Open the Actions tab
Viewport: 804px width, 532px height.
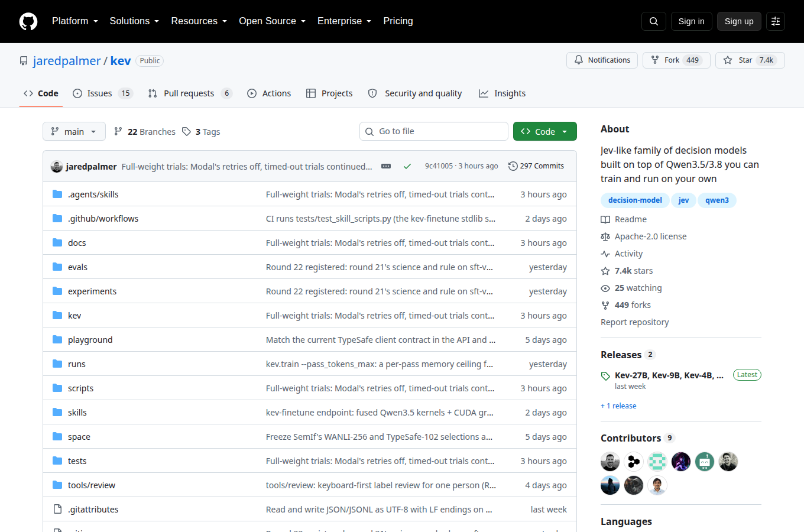pyautogui.click(x=269, y=93)
